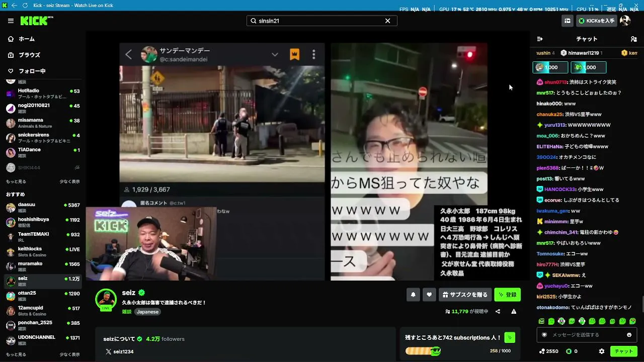Open the HotRadio channel in sidebar
Image resolution: width=644 pixels, height=362 pixels.
pyautogui.click(x=43, y=94)
